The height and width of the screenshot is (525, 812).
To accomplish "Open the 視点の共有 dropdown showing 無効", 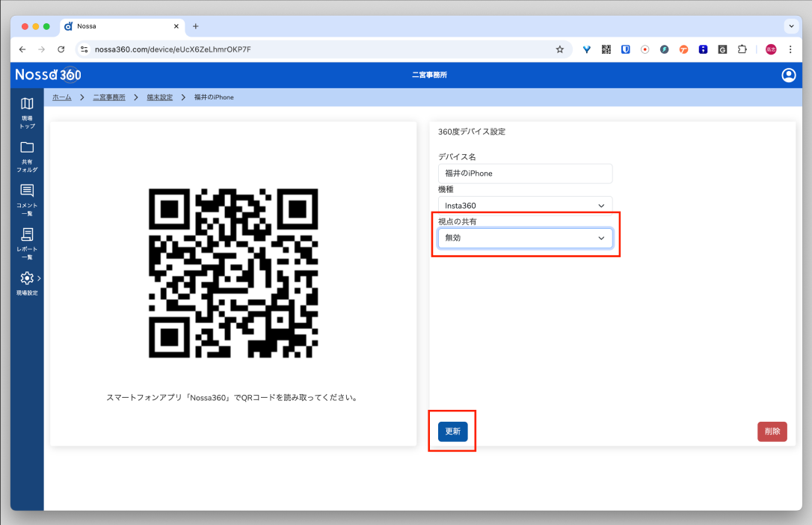I will 525,238.
